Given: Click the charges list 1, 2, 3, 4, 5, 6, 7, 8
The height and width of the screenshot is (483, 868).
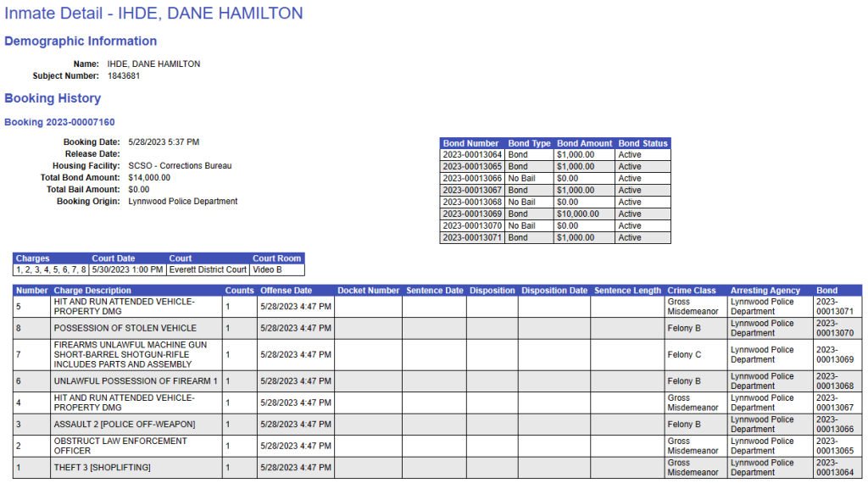Looking at the screenshot, I should coord(51,270).
